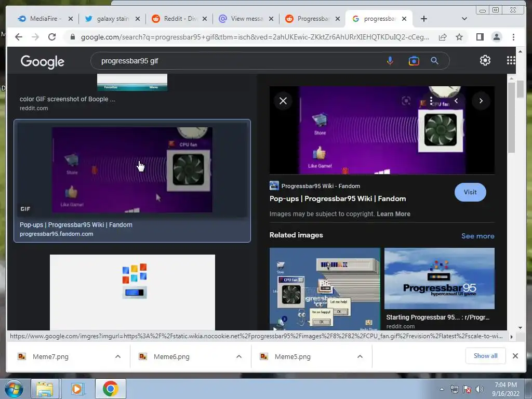Close the active progressbar Google tab
This screenshot has width=532, height=399.
point(404,19)
